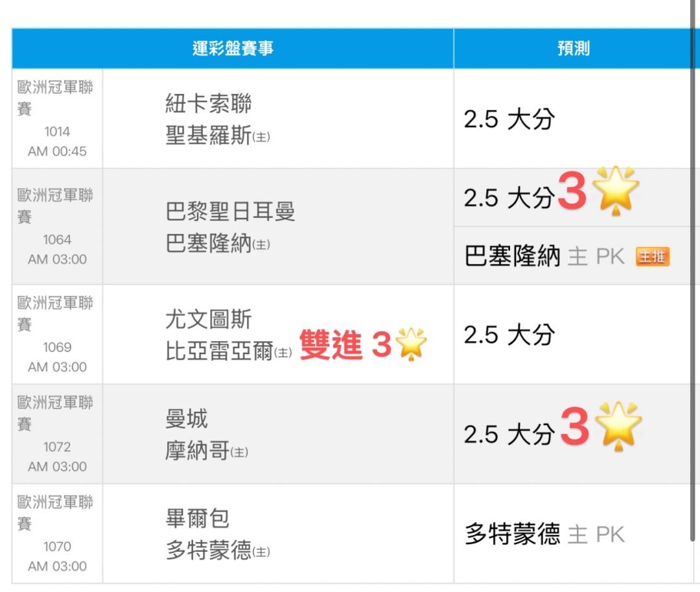
Task: Open the 曼城 team link
Action: point(187,419)
